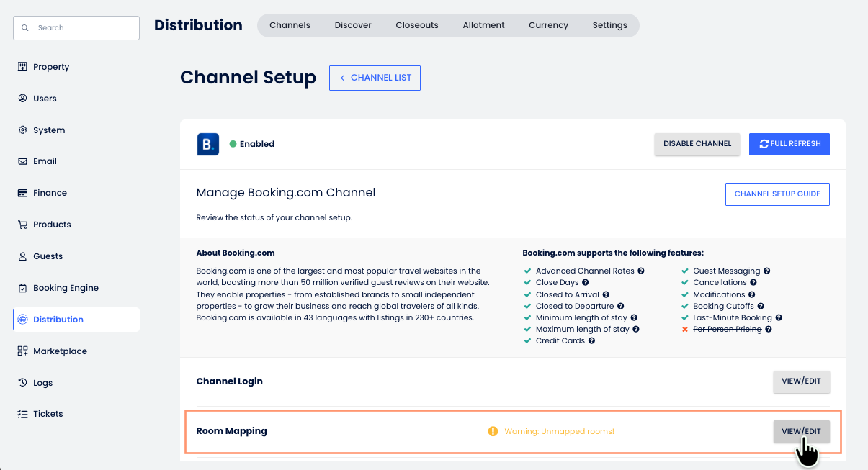
Task: Go to the Settings tab
Action: [610, 25]
